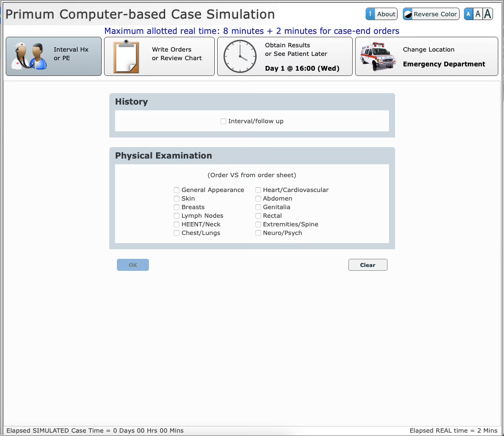This screenshot has height=436, width=504.
Task: Enable the General Appearance exam checkbox
Action: 177,190
